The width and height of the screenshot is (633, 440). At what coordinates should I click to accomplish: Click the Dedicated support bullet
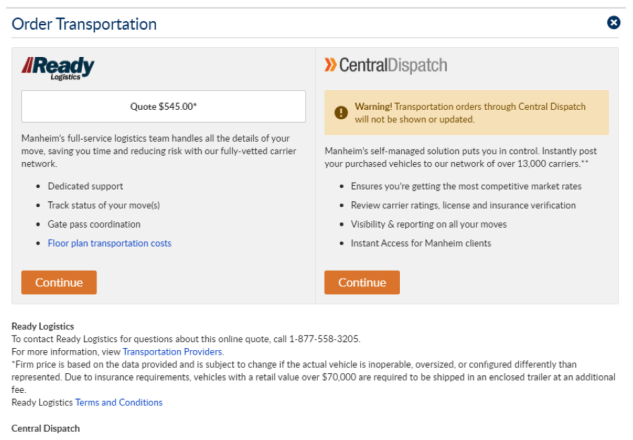85,186
